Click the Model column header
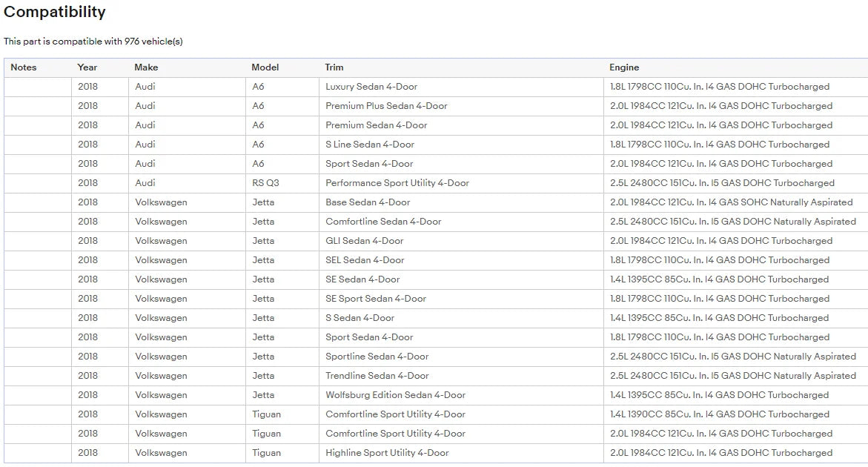The height and width of the screenshot is (467, 868). (265, 67)
